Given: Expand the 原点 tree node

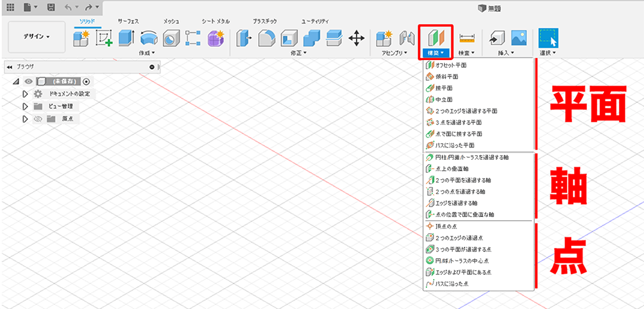Looking at the screenshot, I should tap(24, 119).
